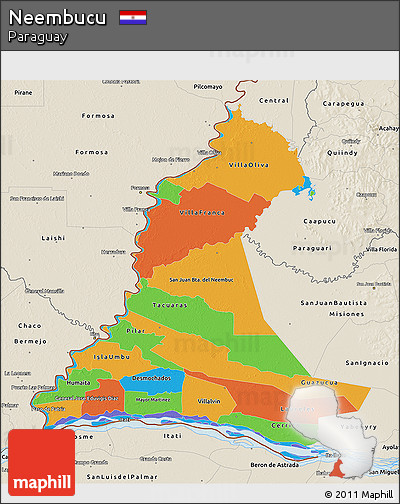Click the Caapucu label

pos(320,221)
